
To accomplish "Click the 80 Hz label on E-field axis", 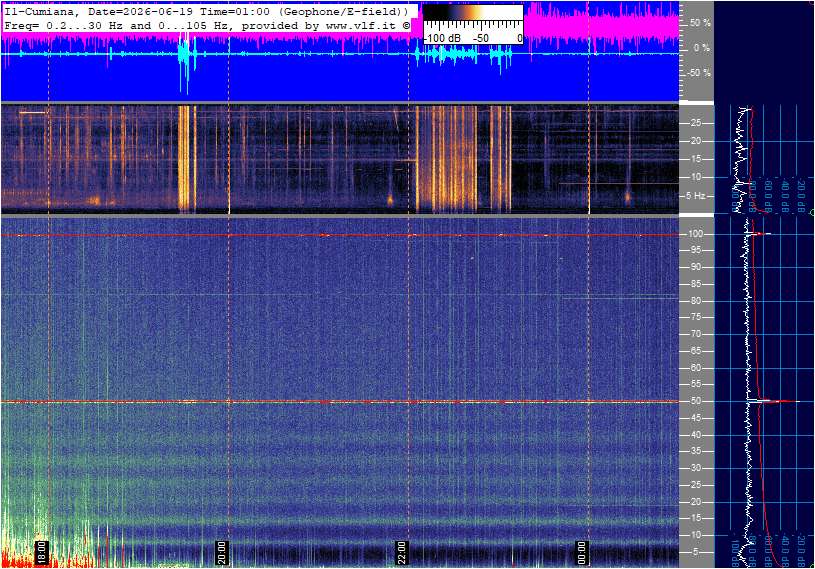I will point(695,301).
